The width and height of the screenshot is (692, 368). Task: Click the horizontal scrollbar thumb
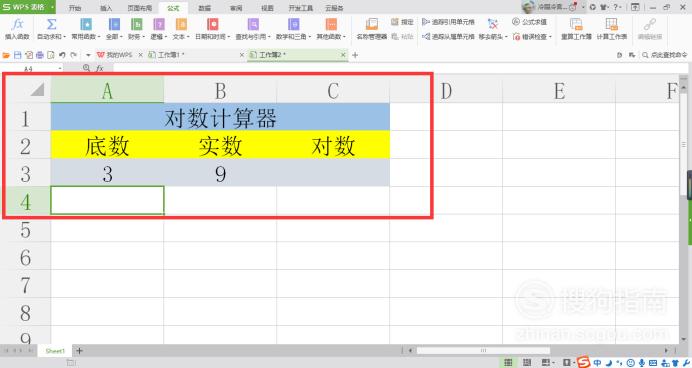pyautogui.click(x=483, y=350)
